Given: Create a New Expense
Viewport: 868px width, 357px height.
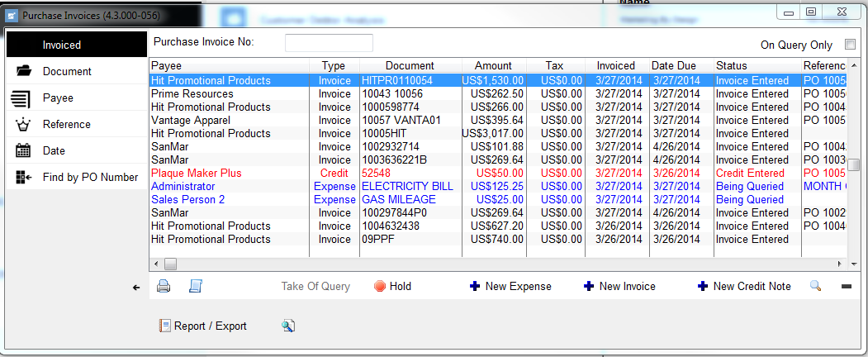Looking at the screenshot, I should click(x=518, y=286).
